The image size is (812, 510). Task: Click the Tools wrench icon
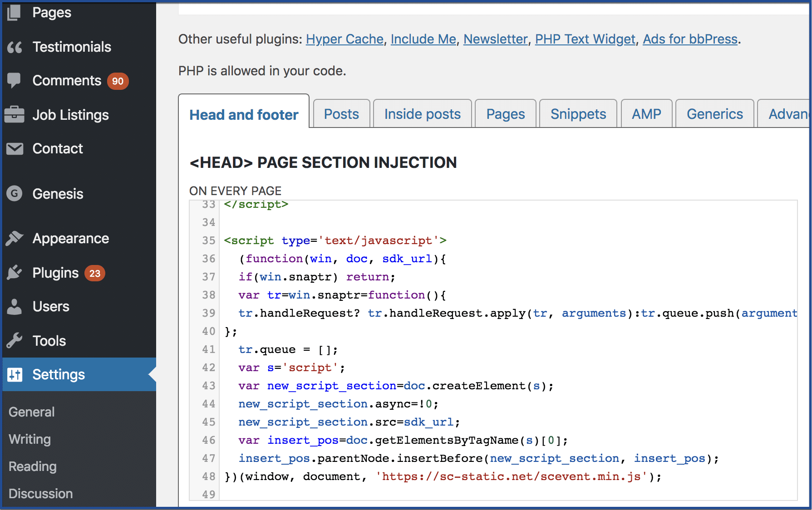[x=15, y=340]
